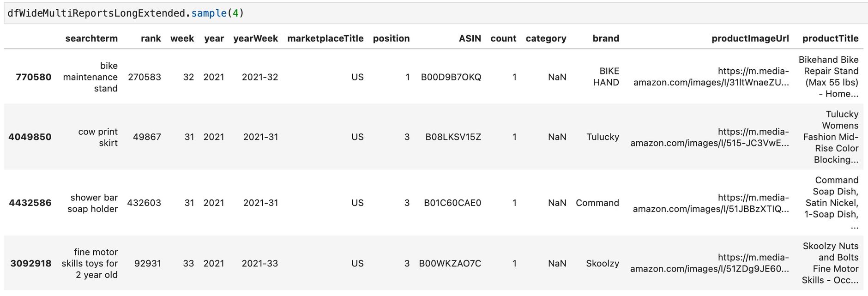Select row index 4432586
Screen dimensions: 868x296
point(30,203)
